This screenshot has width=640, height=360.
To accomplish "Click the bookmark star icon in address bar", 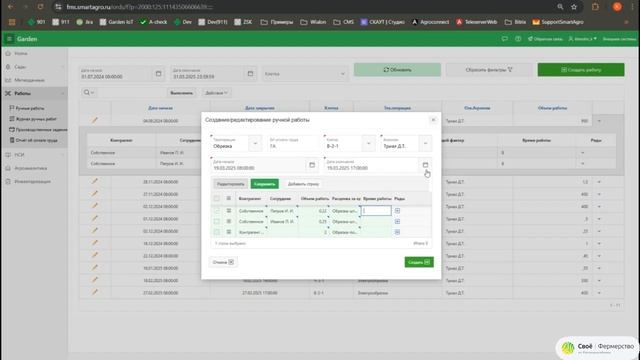I will (x=574, y=7).
